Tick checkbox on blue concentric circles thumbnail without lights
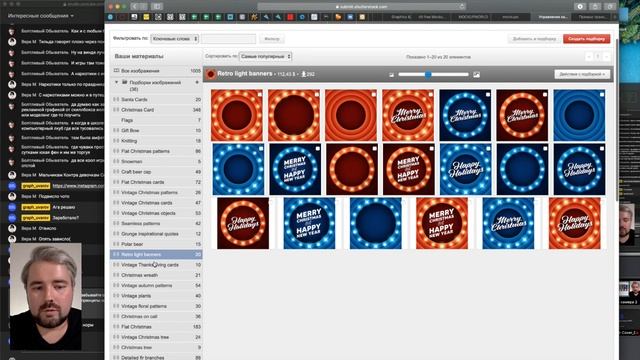This screenshot has height=360, width=640. (602, 94)
